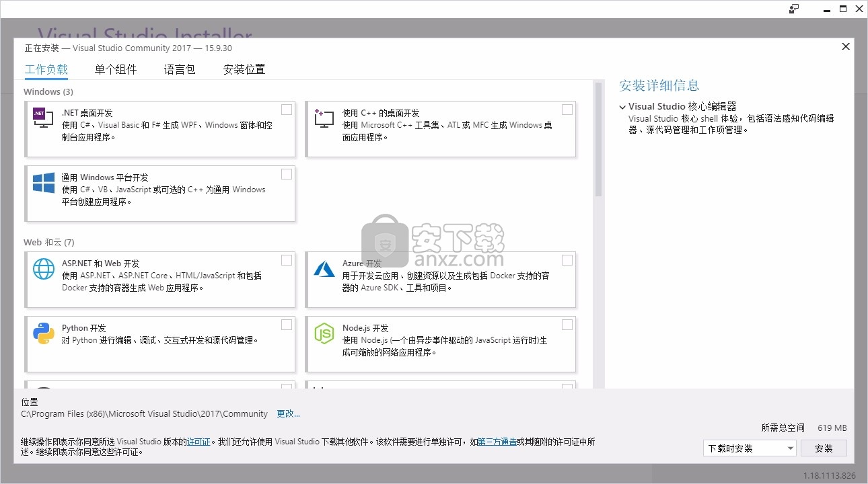Image resolution: width=868 pixels, height=484 pixels.
Task: Click the Universal Windows Platform logo icon
Action: tap(43, 183)
